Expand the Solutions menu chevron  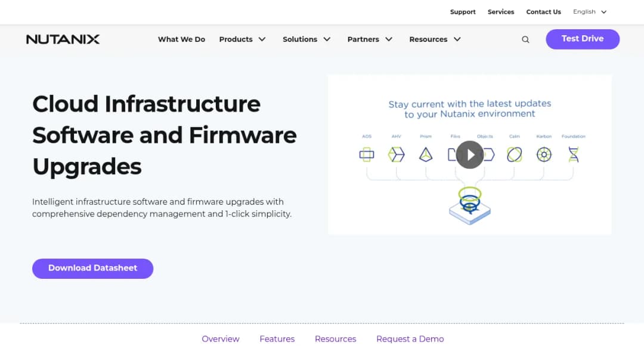tap(327, 39)
